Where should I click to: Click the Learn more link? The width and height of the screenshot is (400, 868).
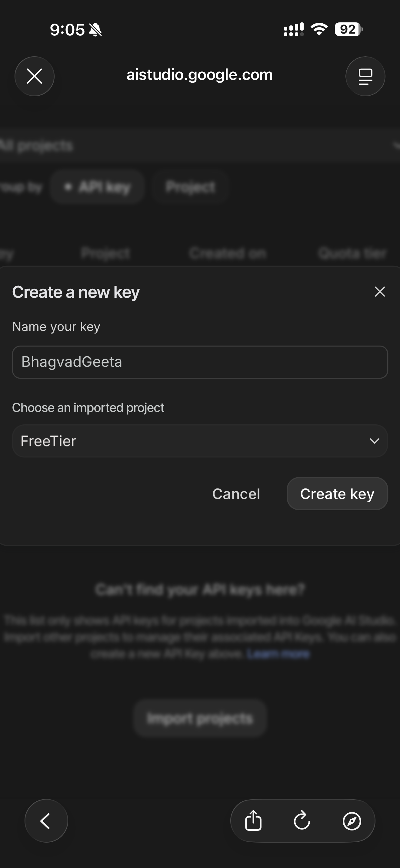tap(278, 654)
